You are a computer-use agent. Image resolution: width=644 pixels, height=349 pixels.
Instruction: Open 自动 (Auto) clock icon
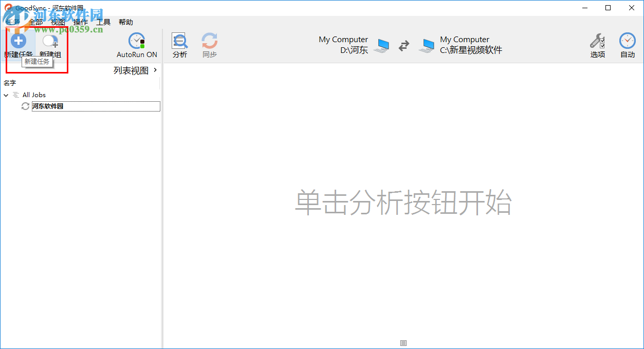[x=628, y=41]
